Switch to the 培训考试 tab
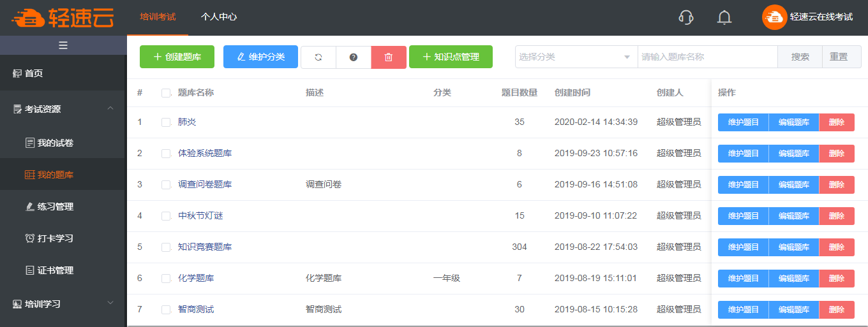 point(158,17)
